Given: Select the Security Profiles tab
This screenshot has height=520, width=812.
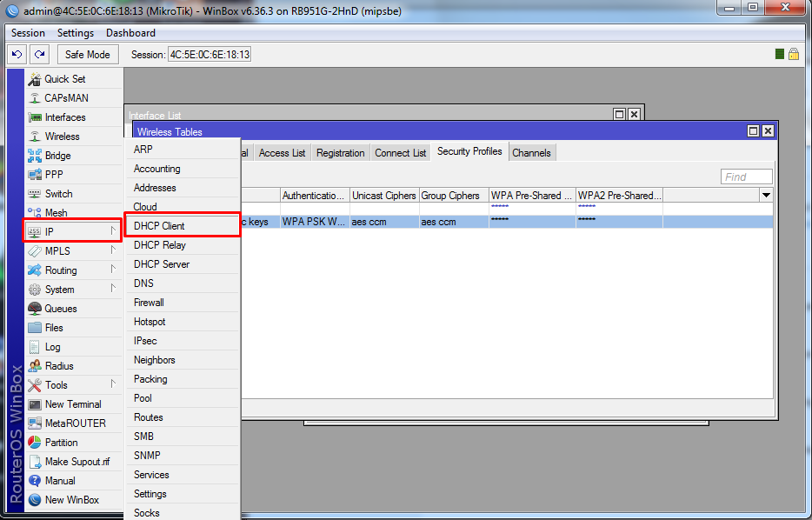Looking at the screenshot, I should point(469,151).
